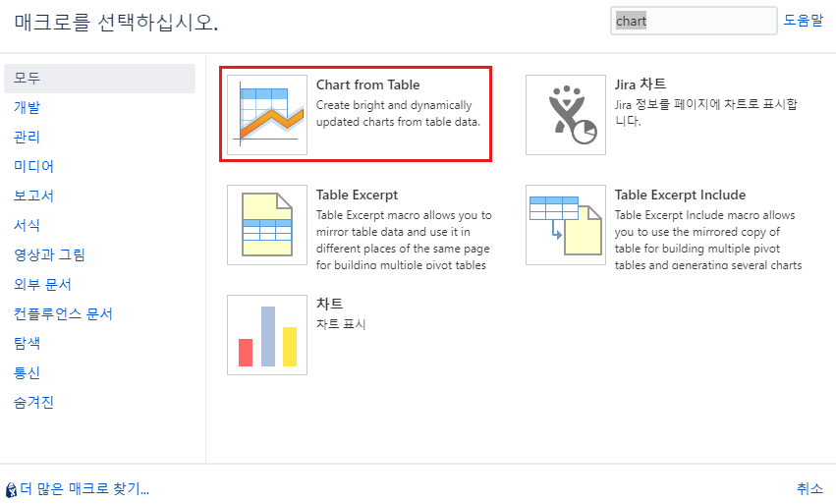Filter by the 보고서 category
The image size is (836, 504).
click(33, 196)
